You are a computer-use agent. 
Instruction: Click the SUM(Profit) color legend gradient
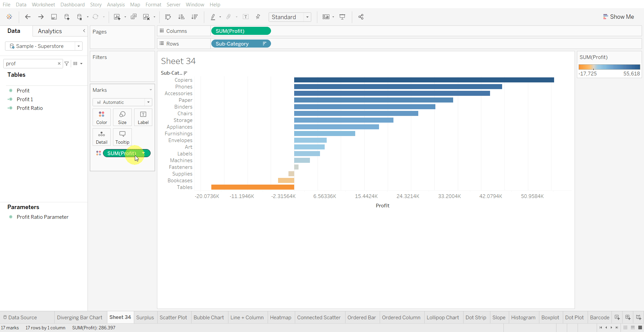click(609, 67)
